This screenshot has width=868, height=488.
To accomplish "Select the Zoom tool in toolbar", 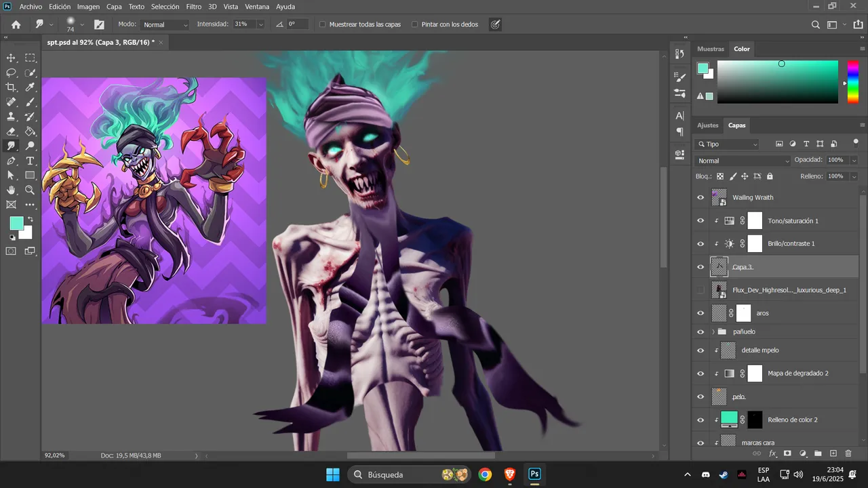I will point(31,190).
